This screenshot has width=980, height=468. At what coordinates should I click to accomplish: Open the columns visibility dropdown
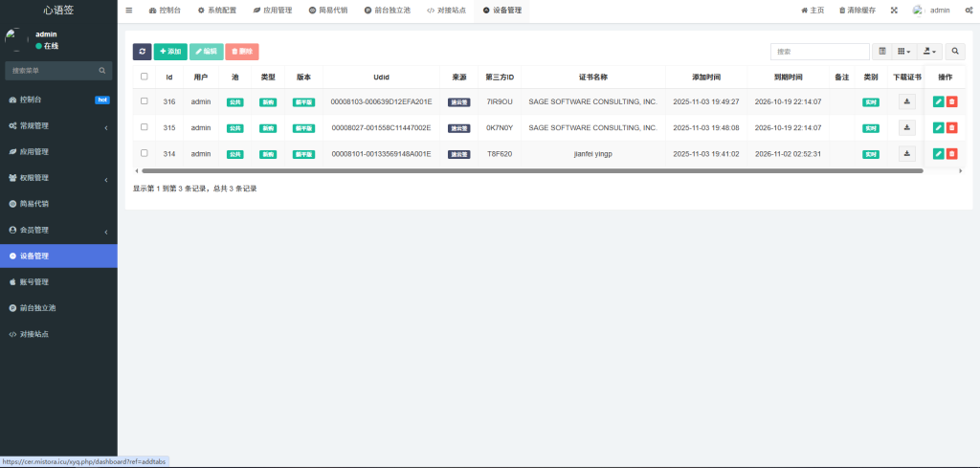[x=904, y=51]
